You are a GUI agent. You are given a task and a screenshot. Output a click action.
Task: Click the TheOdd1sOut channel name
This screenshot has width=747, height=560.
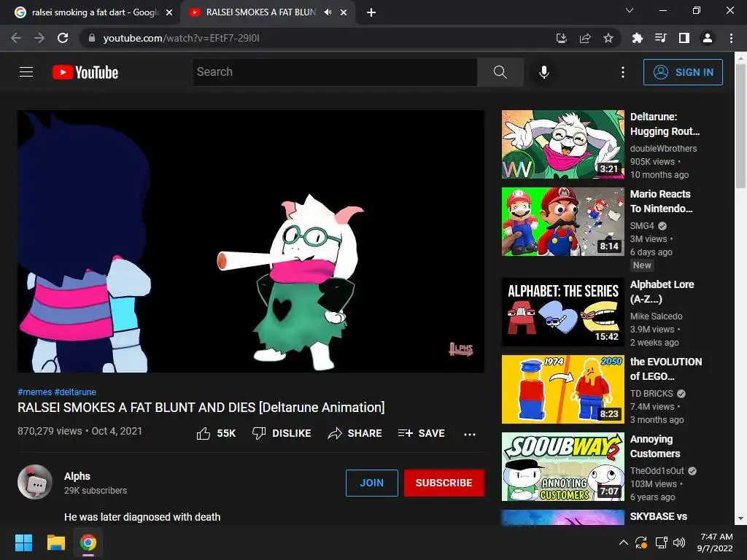tap(657, 470)
